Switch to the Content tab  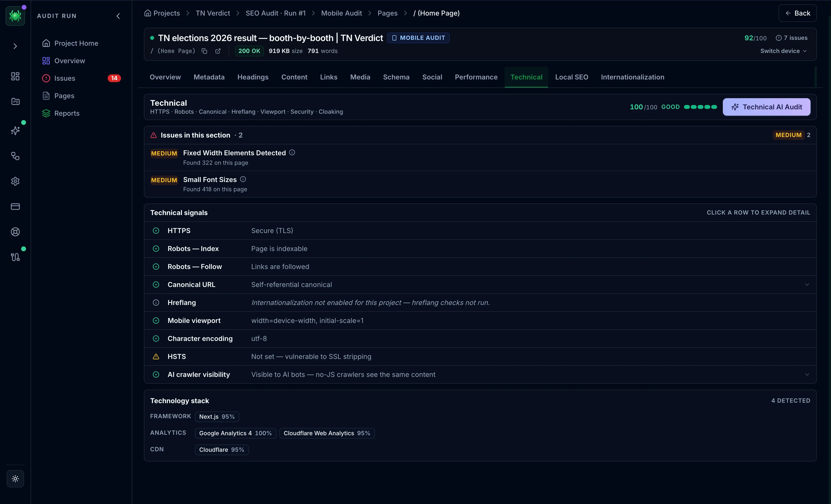[x=294, y=77]
